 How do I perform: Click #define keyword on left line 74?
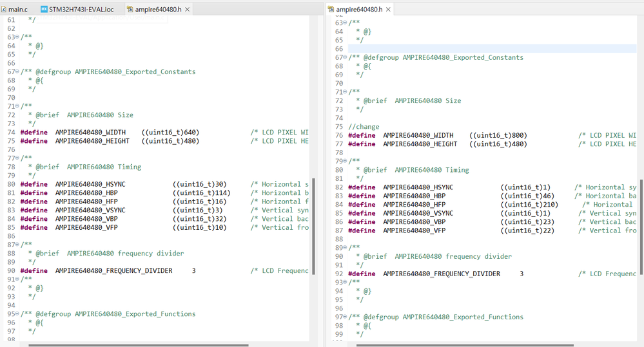(x=34, y=132)
